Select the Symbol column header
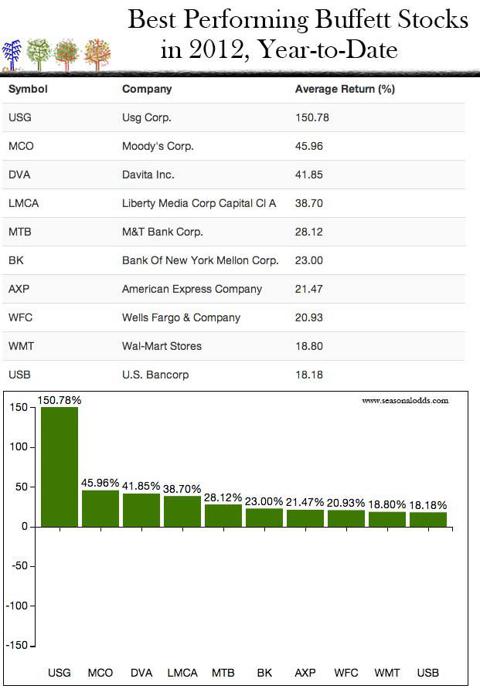The width and height of the screenshot is (480, 689). point(28,89)
